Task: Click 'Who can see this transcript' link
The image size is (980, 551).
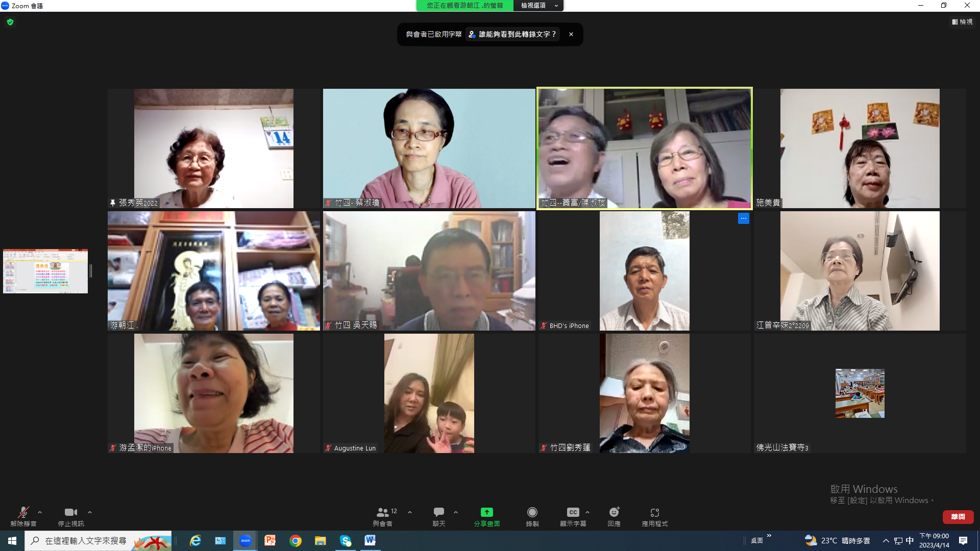Action: click(513, 34)
